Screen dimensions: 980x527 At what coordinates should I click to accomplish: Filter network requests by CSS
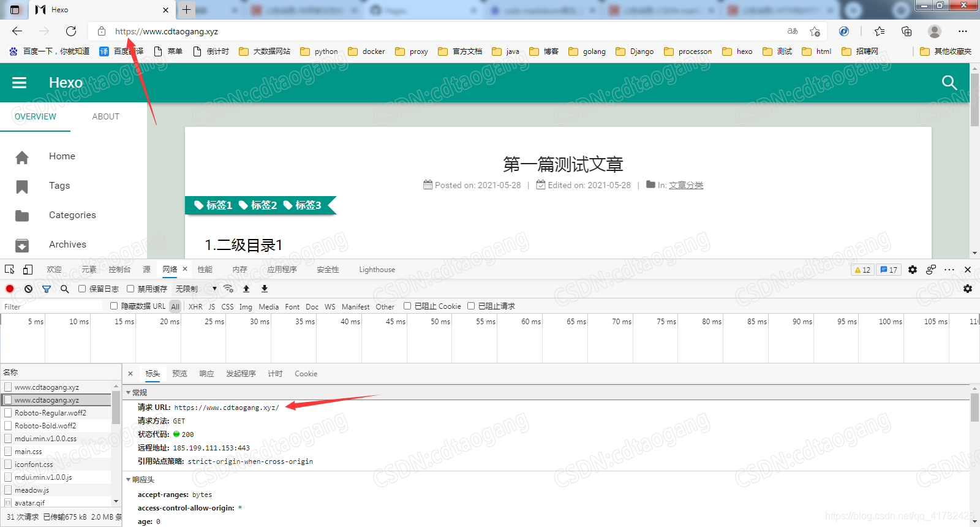[x=227, y=306]
